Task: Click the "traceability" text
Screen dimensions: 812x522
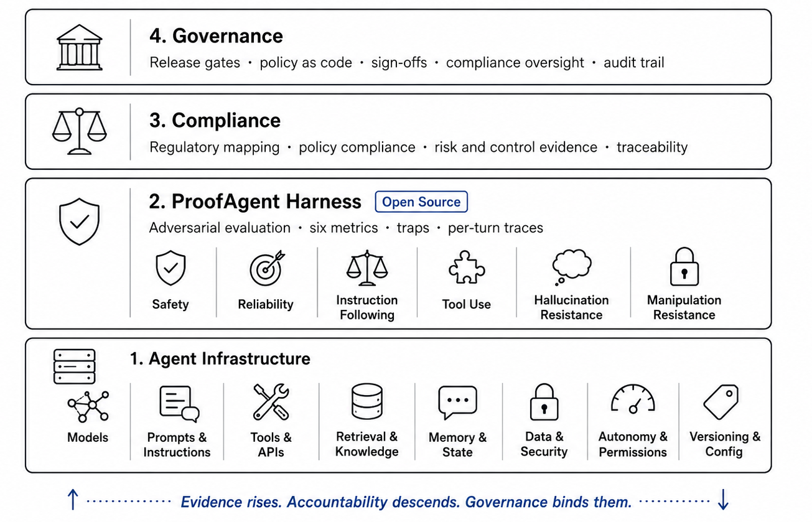Action: (x=652, y=147)
